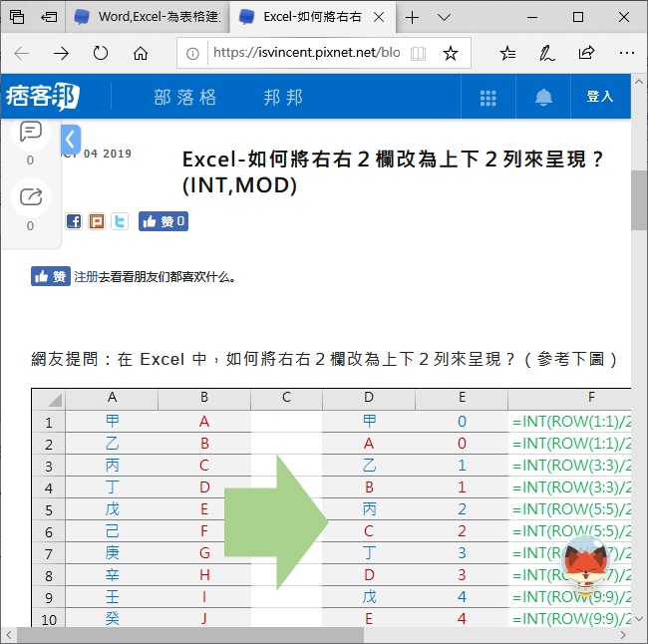This screenshot has height=644, width=648.
Task: Go to the home page
Action: pyautogui.click(x=141, y=53)
